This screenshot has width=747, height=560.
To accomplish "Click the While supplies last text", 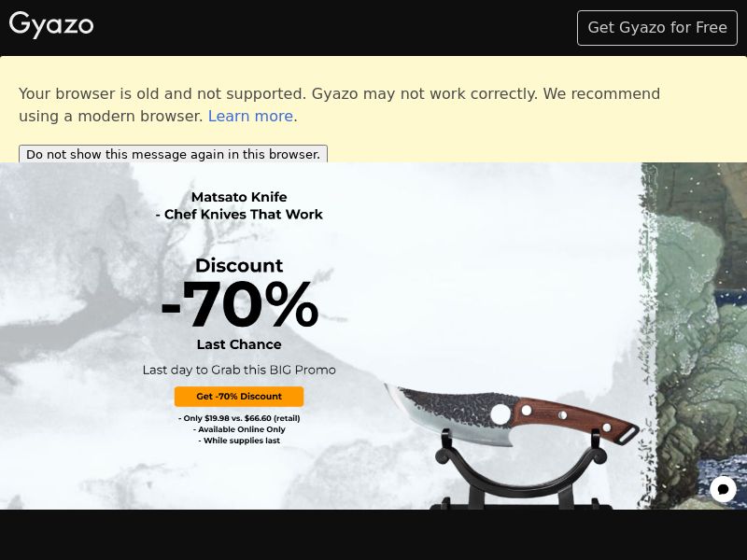I will 239,441.
